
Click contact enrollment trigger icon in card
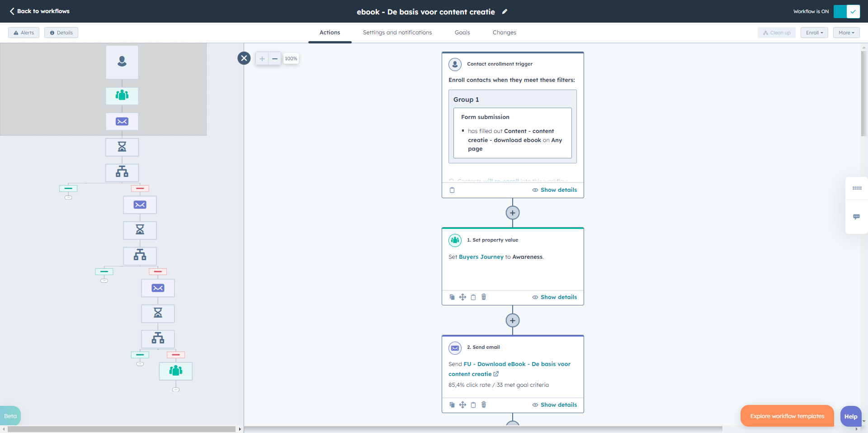[x=455, y=64]
